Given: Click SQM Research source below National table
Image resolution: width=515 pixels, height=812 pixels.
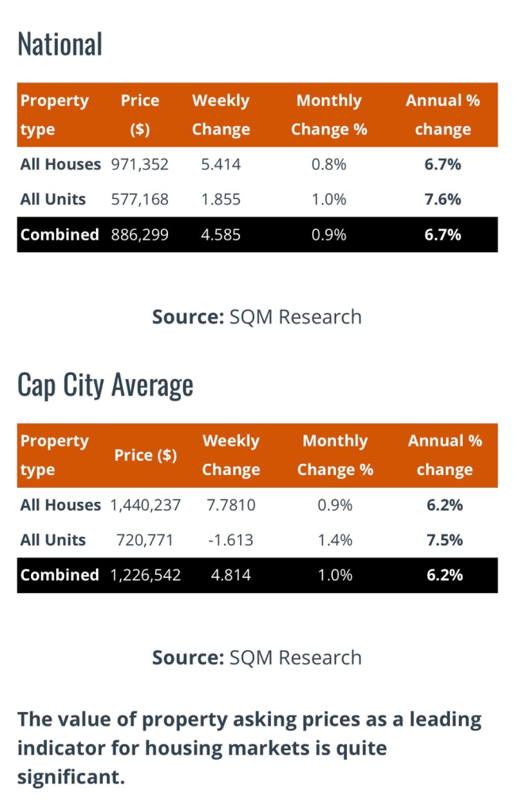Looking at the screenshot, I should 295,317.
